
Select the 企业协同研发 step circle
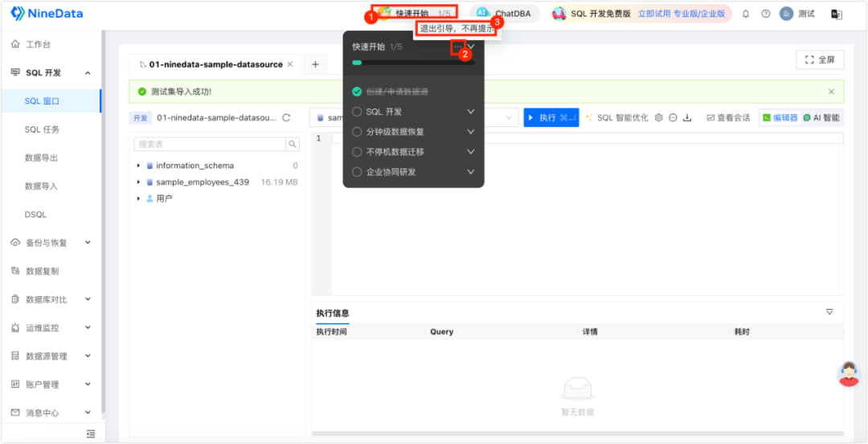tap(357, 172)
